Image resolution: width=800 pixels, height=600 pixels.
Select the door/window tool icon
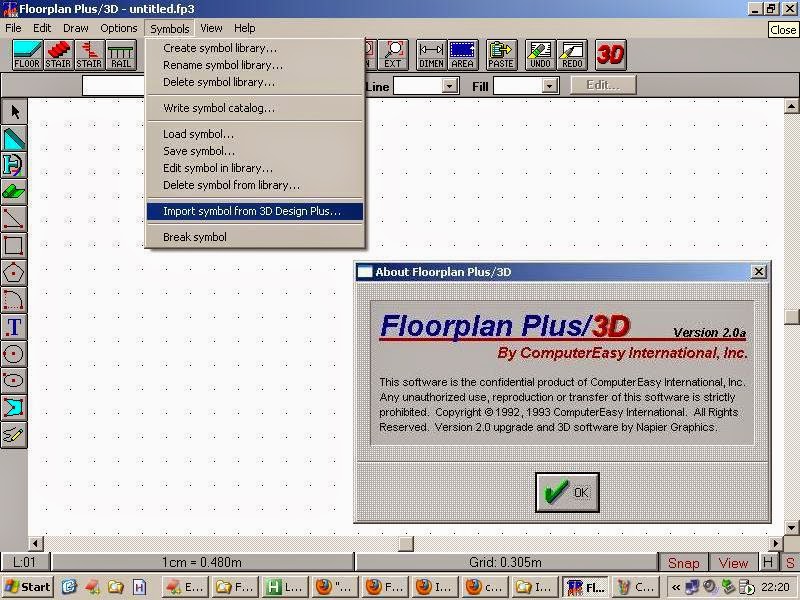(x=14, y=166)
